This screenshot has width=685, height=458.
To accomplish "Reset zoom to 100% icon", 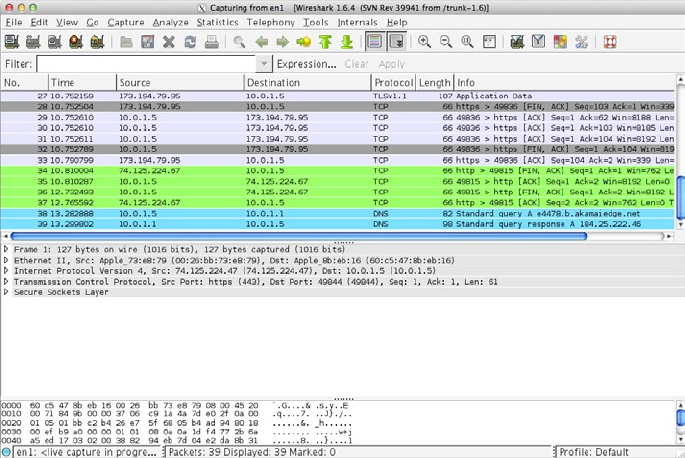I will point(467,42).
